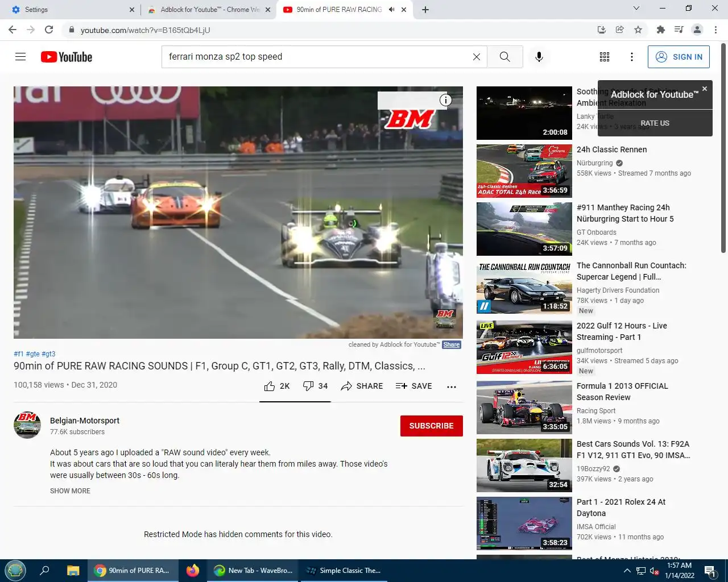Open the #gte hashtag link
This screenshot has height=582, width=728.
pyautogui.click(x=32, y=354)
